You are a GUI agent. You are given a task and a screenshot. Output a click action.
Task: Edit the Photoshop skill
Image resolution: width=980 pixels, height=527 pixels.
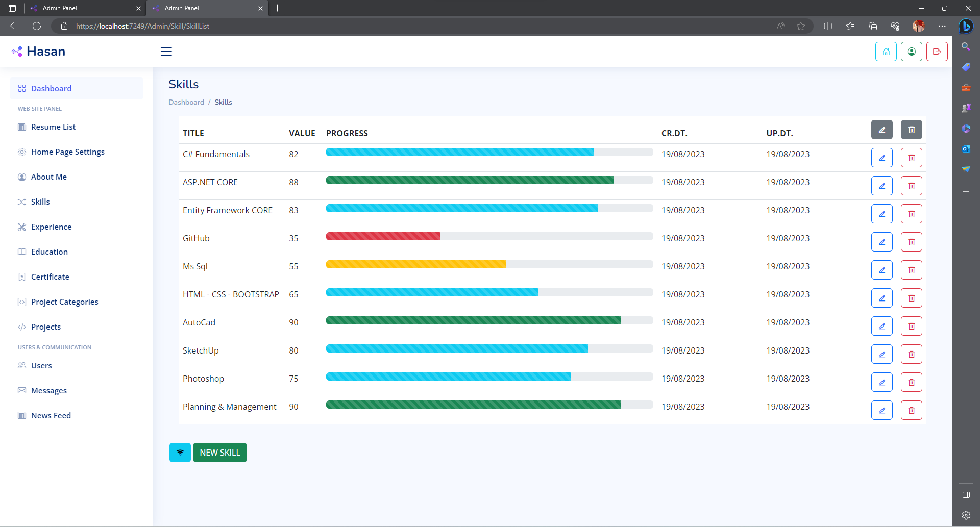tap(882, 382)
